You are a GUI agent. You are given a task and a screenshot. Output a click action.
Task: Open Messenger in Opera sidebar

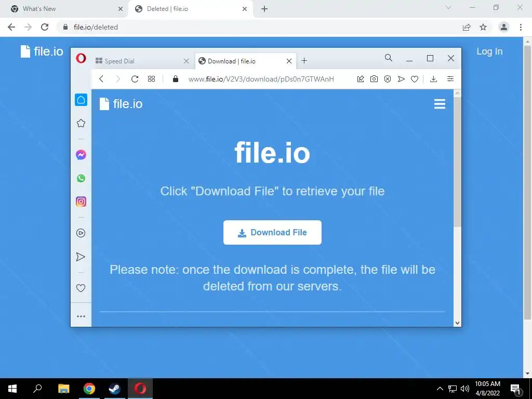click(x=81, y=155)
